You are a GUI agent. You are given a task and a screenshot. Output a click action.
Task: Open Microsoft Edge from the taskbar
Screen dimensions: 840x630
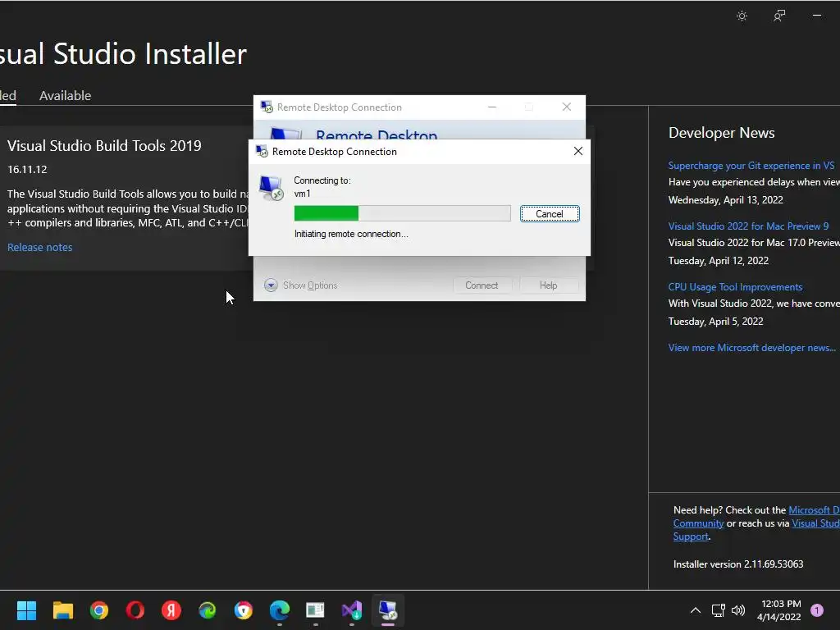pos(280,610)
